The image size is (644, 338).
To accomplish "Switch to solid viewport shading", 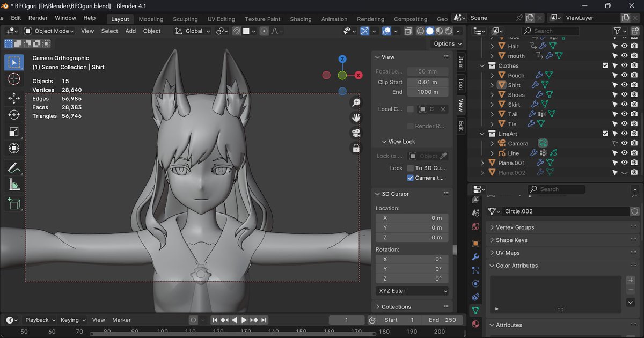I will pyautogui.click(x=430, y=31).
